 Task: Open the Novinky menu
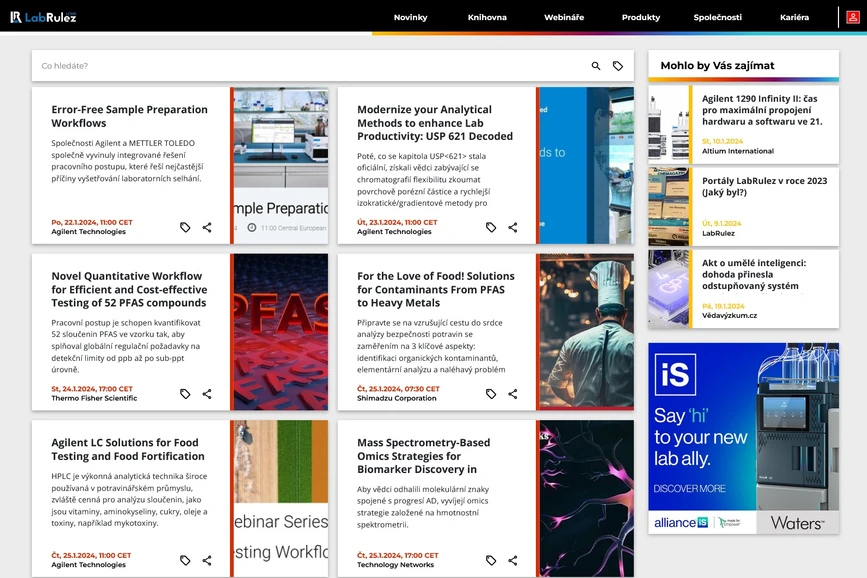click(410, 17)
